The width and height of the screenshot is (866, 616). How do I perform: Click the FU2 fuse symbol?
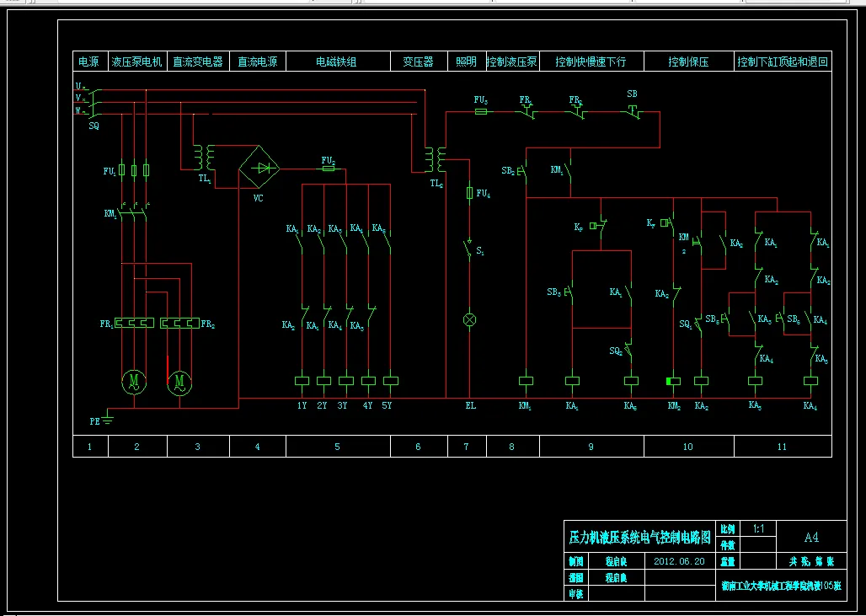coord(329,168)
